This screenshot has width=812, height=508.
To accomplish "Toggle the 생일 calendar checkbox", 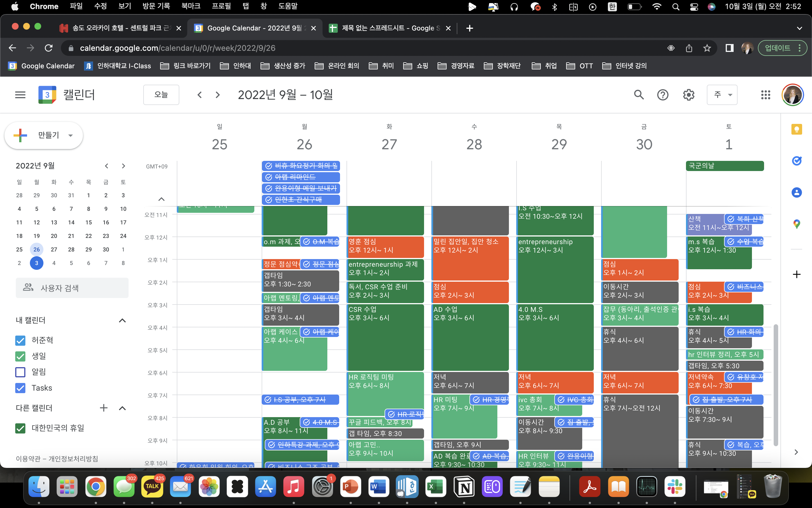I will point(21,356).
